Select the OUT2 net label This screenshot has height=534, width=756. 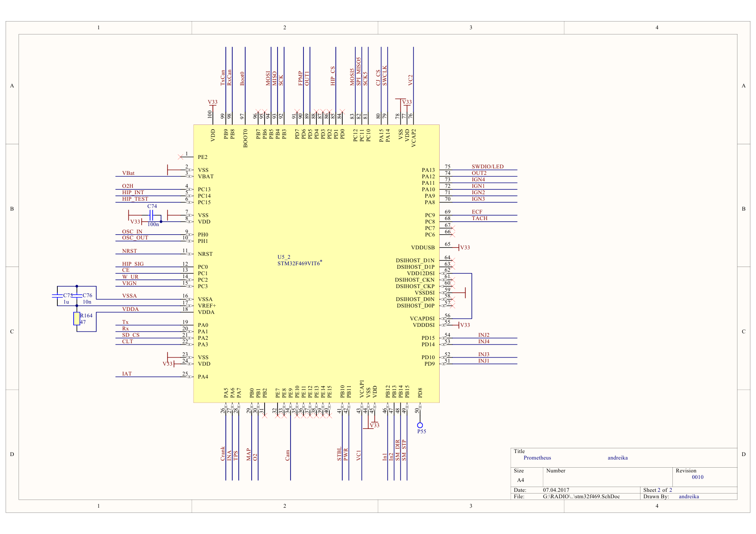click(479, 173)
